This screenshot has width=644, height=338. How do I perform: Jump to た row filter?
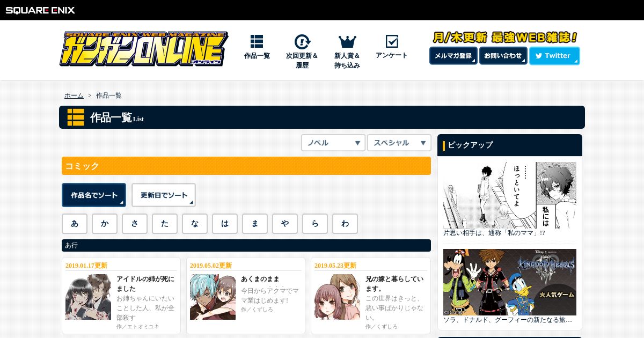pyautogui.click(x=165, y=224)
